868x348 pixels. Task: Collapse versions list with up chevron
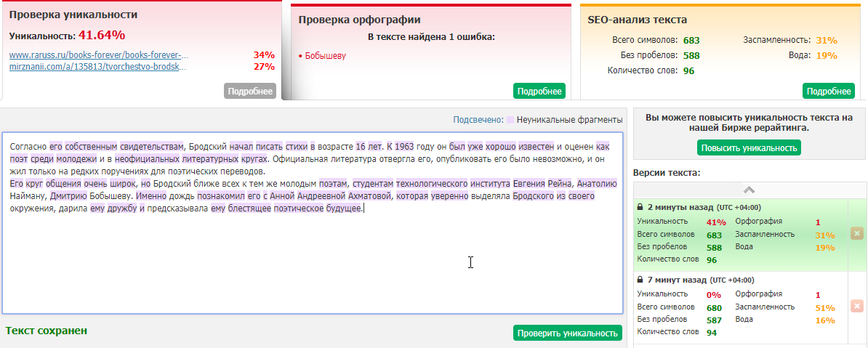coord(749,190)
